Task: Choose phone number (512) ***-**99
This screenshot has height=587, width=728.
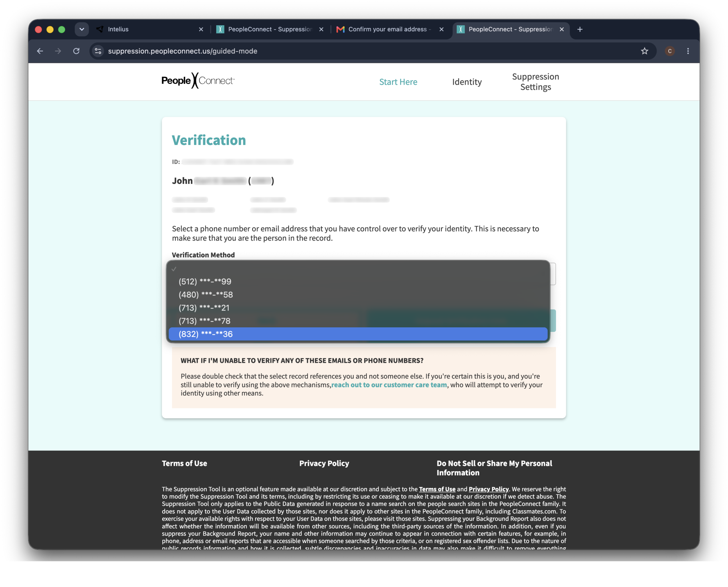Action: pos(358,282)
